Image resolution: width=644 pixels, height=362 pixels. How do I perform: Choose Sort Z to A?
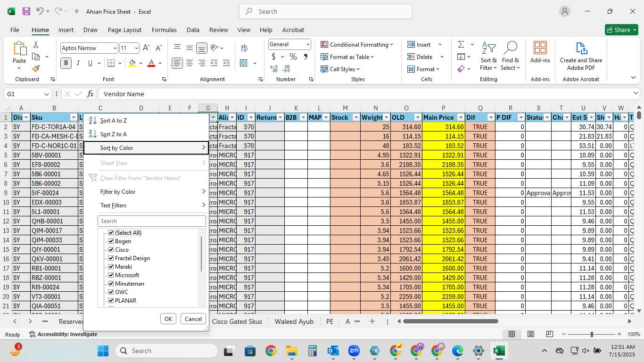click(x=146, y=134)
